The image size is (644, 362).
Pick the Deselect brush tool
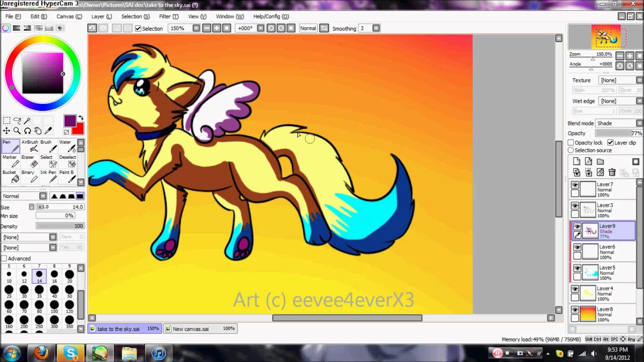(x=67, y=161)
